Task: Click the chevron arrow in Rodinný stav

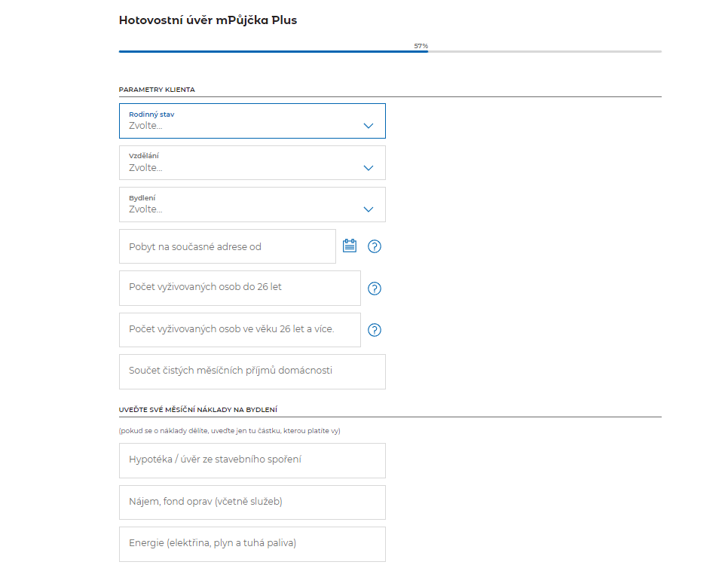Action: (x=369, y=126)
